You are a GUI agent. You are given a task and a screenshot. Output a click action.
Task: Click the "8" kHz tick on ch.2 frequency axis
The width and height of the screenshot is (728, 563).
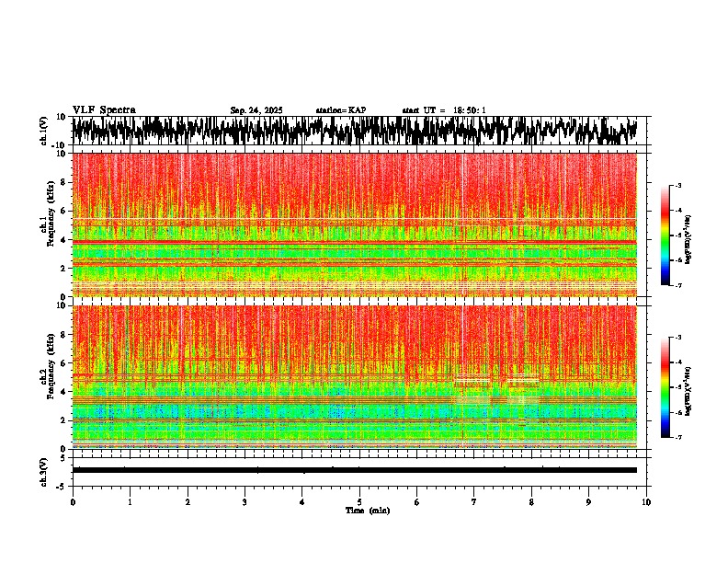pos(64,335)
